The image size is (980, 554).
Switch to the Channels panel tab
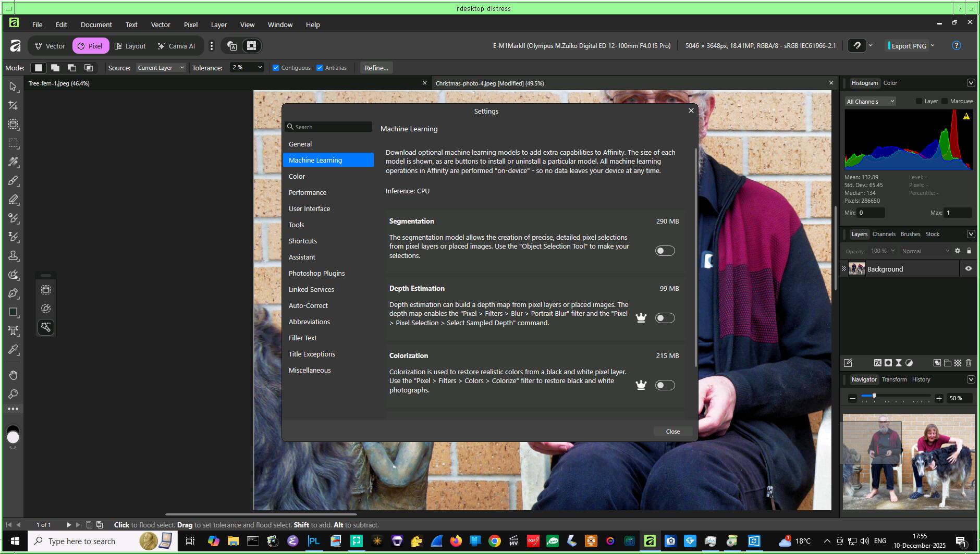(884, 234)
